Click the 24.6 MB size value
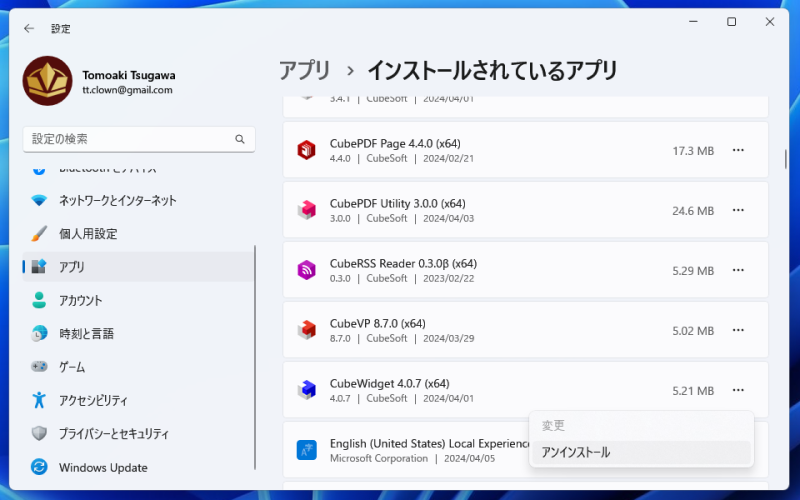The width and height of the screenshot is (800, 500). (x=693, y=211)
